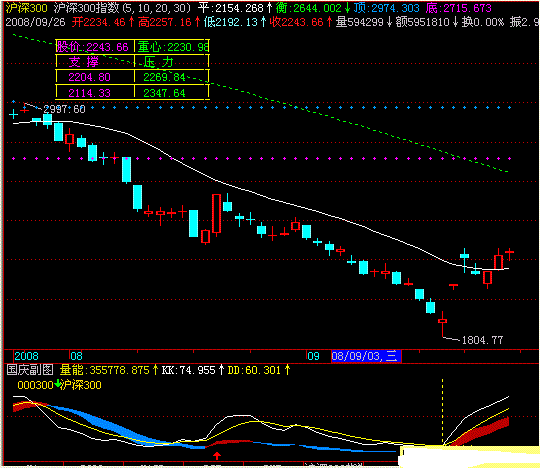Click the 重心:2230.98 table cell
This screenshot has height=468, width=540.
[x=172, y=46]
